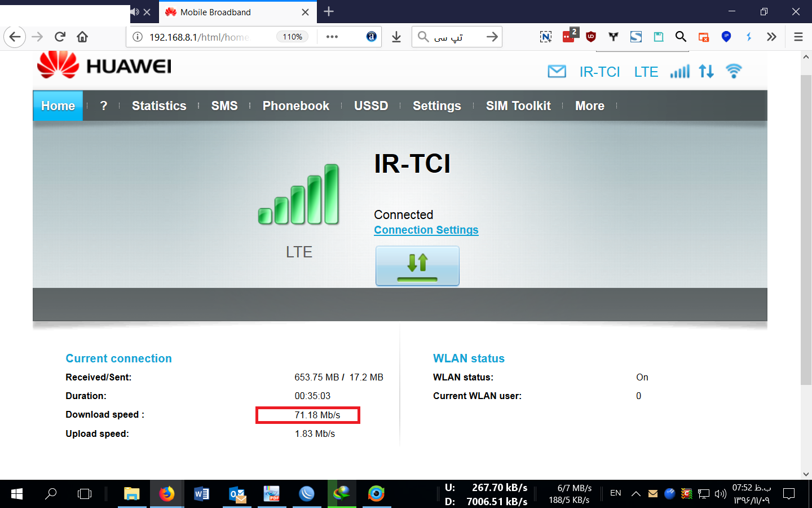Open the help question mark menu item
The image size is (812, 508).
click(x=104, y=106)
